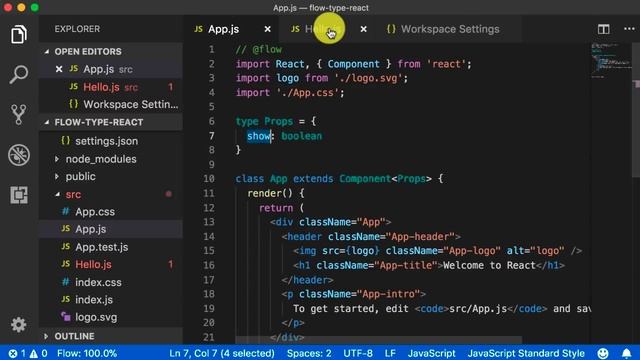
Task: Click JavaScript Standard Style status item
Action: tap(526, 353)
